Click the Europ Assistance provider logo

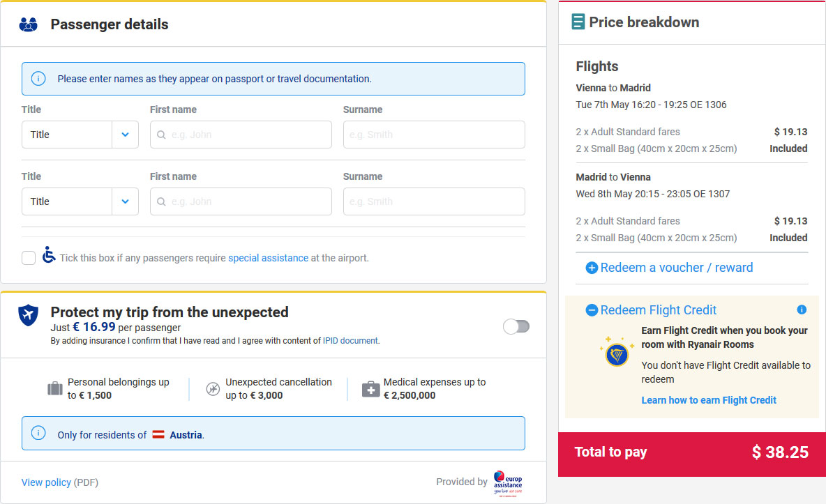(x=508, y=483)
